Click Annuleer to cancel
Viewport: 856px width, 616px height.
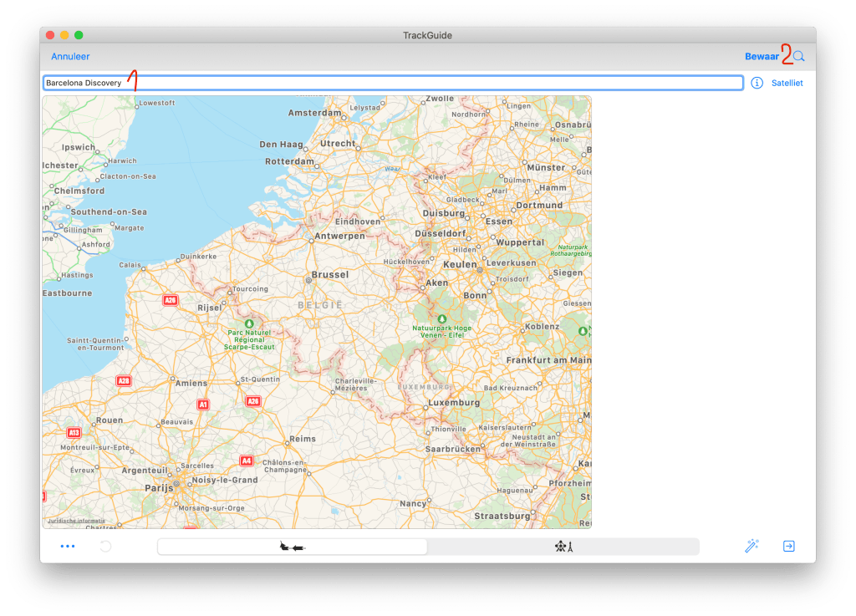[x=70, y=57]
